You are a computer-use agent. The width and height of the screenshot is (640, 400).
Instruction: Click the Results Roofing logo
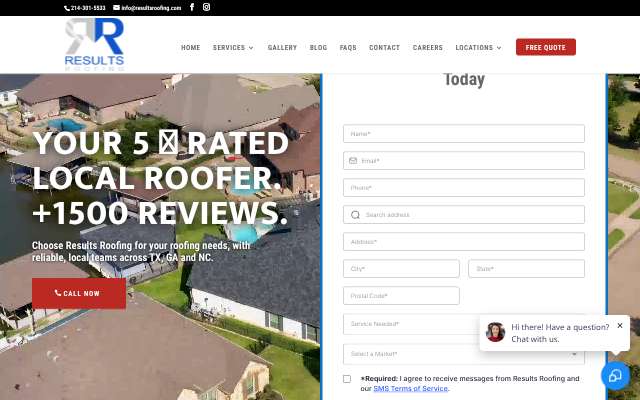click(94, 44)
